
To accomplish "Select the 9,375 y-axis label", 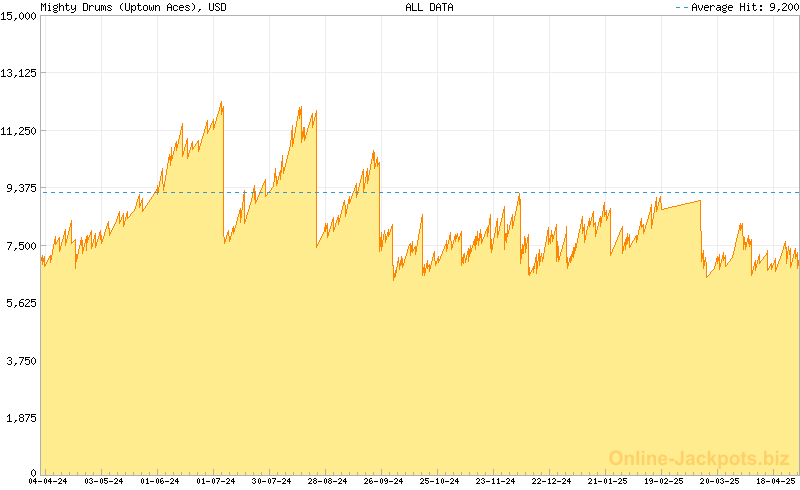I will (x=21, y=188).
